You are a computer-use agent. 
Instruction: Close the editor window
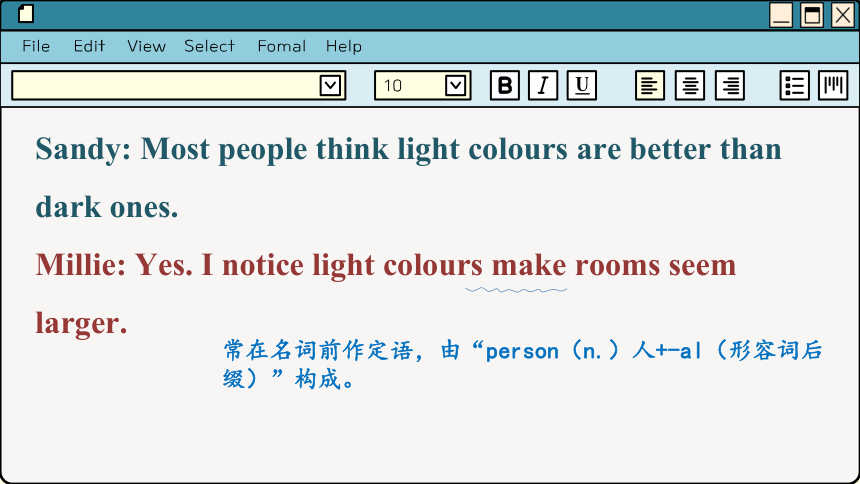[843, 15]
